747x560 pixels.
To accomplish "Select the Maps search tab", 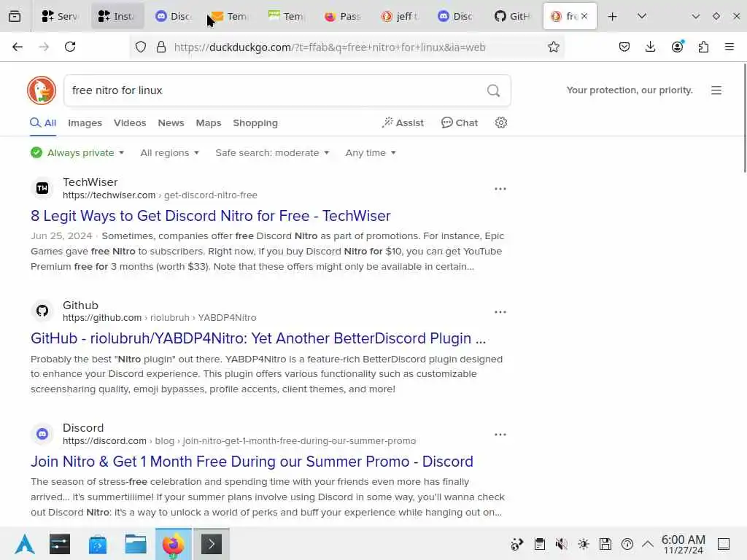I will pyautogui.click(x=209, y=122).
